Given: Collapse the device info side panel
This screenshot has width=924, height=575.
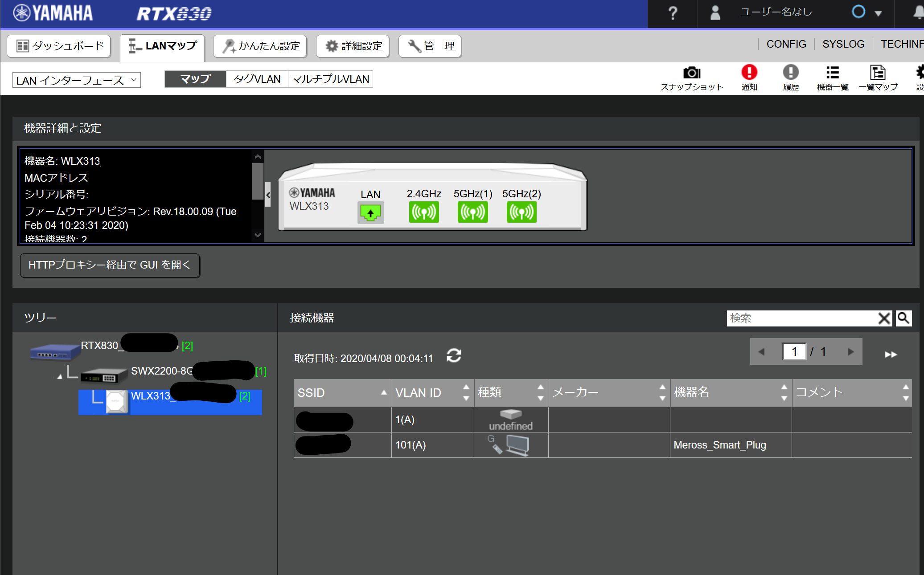Looking at the screenshot, I should (x=268, y=195).
